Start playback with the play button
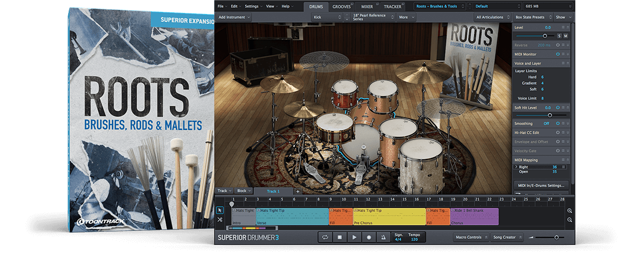Image resolution: width=644 pixels, height=262 pixels. click(x=354, y=237)
